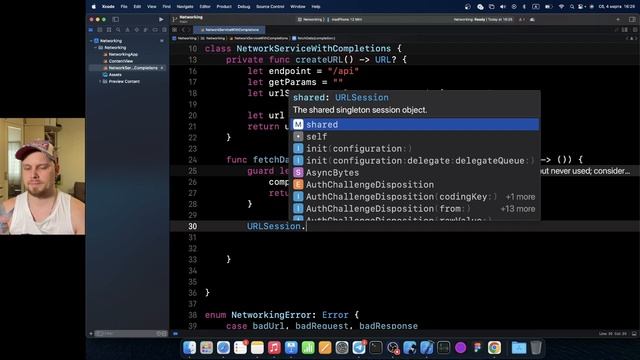640x360 pixels.
Task: Click the related items grid icon
Action: [x=175, y=30]
